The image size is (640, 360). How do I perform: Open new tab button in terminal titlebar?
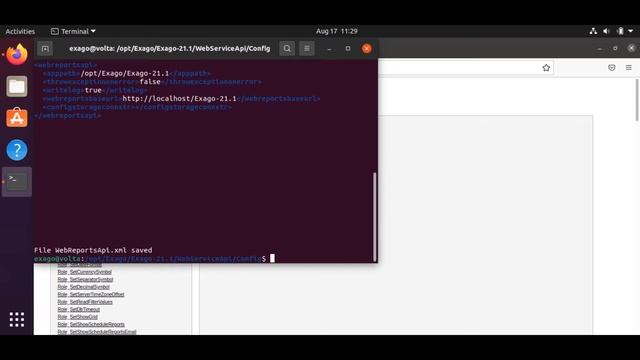pos(45,49)
